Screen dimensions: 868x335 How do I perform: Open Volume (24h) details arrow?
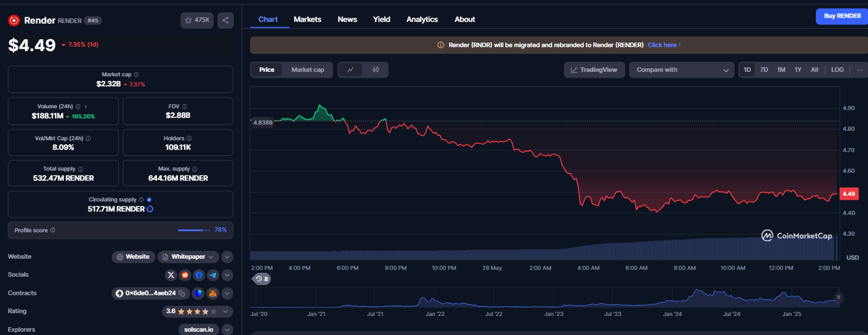86,106
